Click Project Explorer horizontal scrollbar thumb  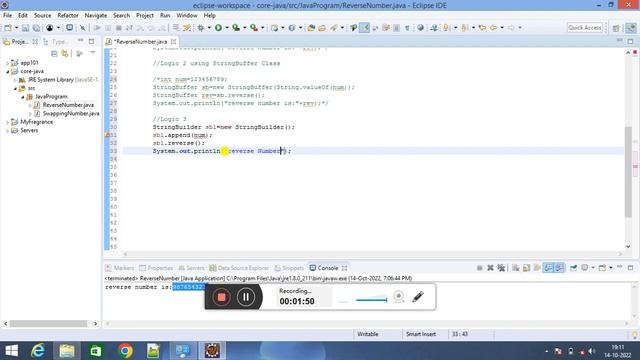coord(48,324)
